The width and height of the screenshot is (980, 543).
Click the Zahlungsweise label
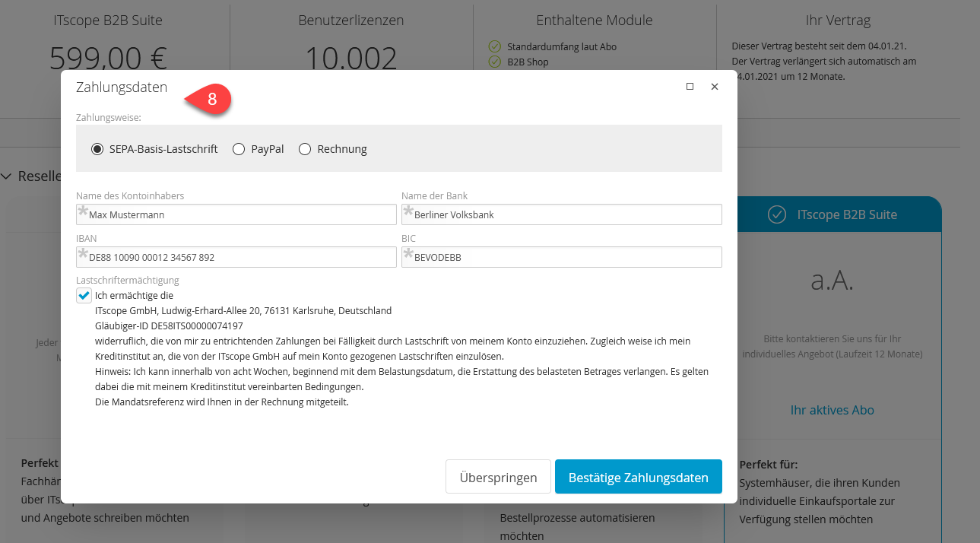point(109,118)
